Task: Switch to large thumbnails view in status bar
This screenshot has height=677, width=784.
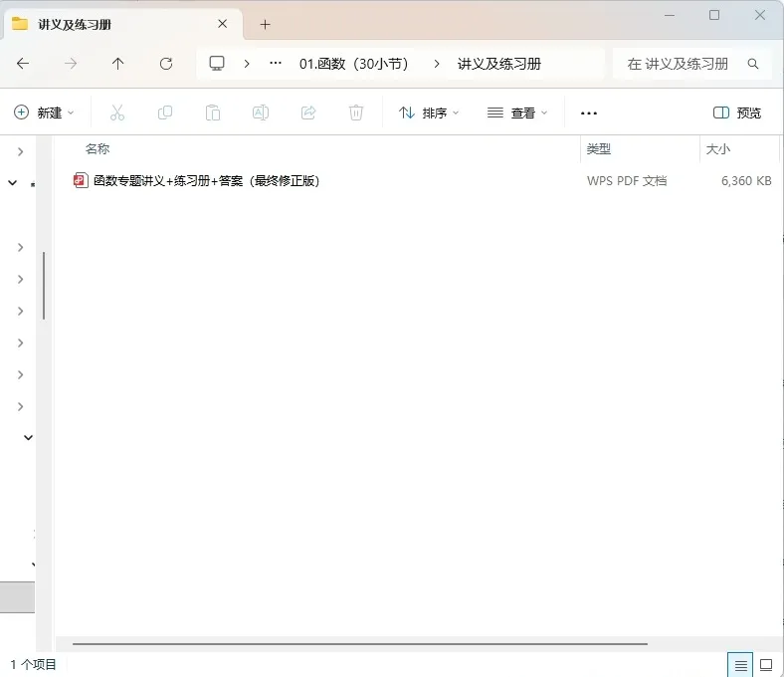Action: point(766,665)
